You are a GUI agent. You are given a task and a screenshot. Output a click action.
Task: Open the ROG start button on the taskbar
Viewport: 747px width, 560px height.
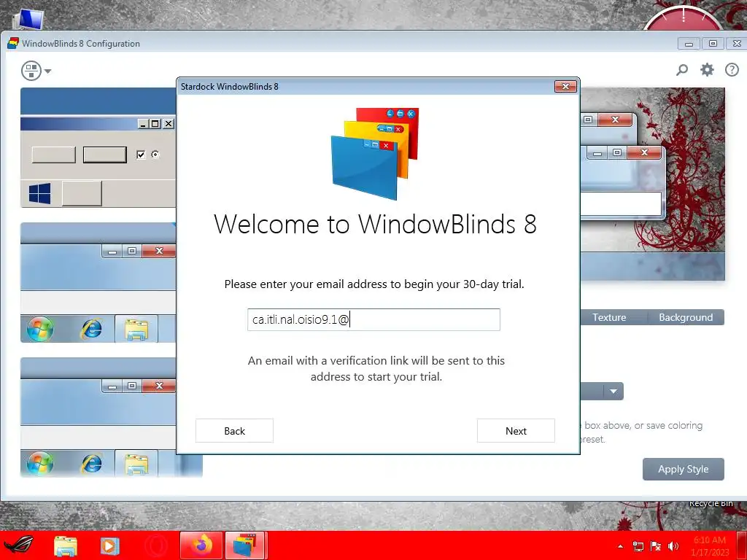[x=18, y=545]
